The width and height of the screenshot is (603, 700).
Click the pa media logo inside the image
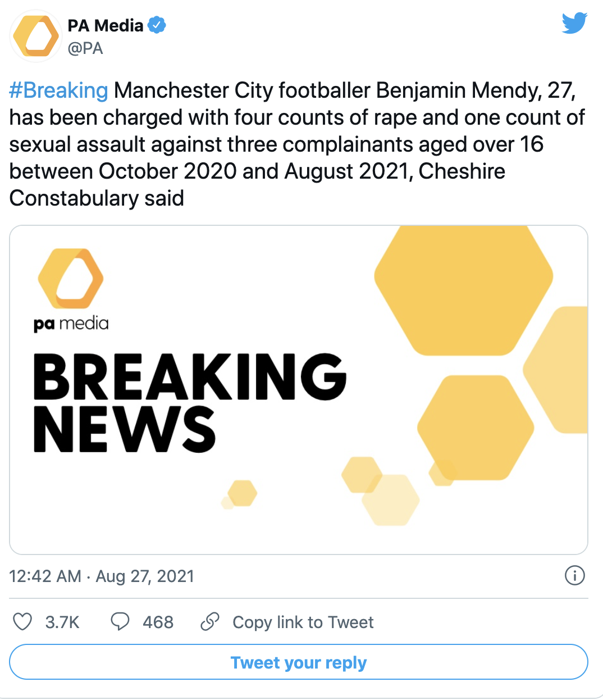click(71, 279)
